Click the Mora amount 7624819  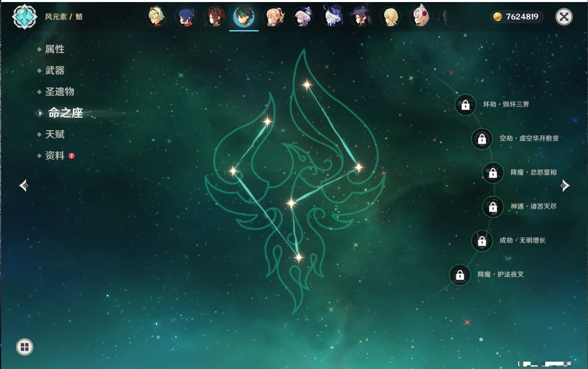tap(522, 17)
